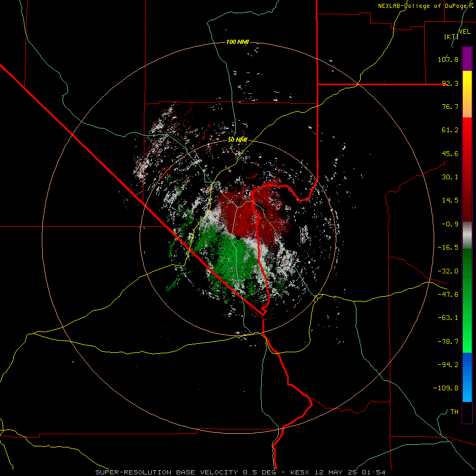Pick the blue segment of the color bar
The image size is (476, 476).
(x=467, y=377)
